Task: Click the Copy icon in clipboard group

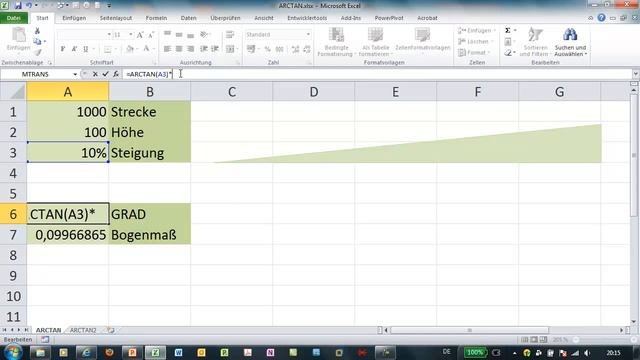Action: coord(37,42)
